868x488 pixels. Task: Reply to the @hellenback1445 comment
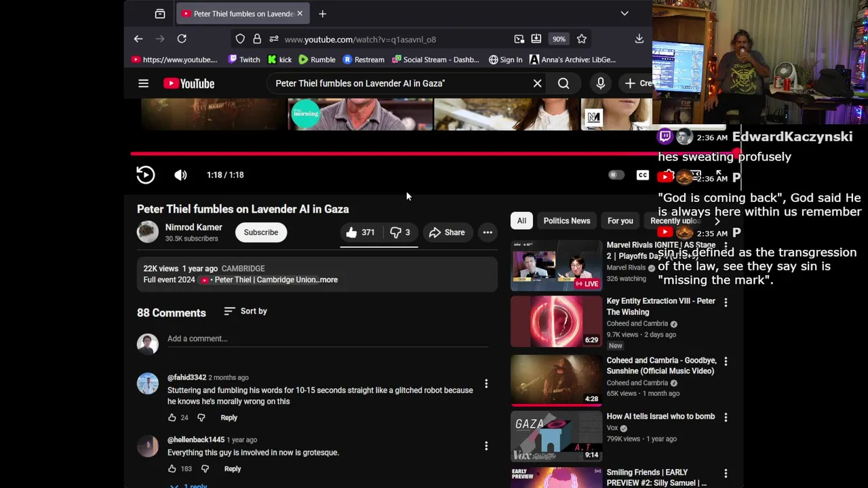coord(233,468)
